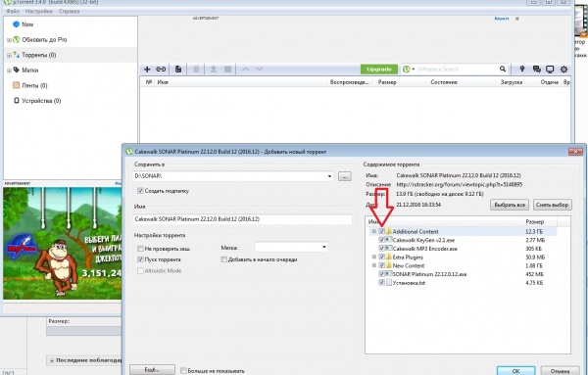Open the Файл menu
The width and height of the screenshot is (588, 375).
point(13,11)
